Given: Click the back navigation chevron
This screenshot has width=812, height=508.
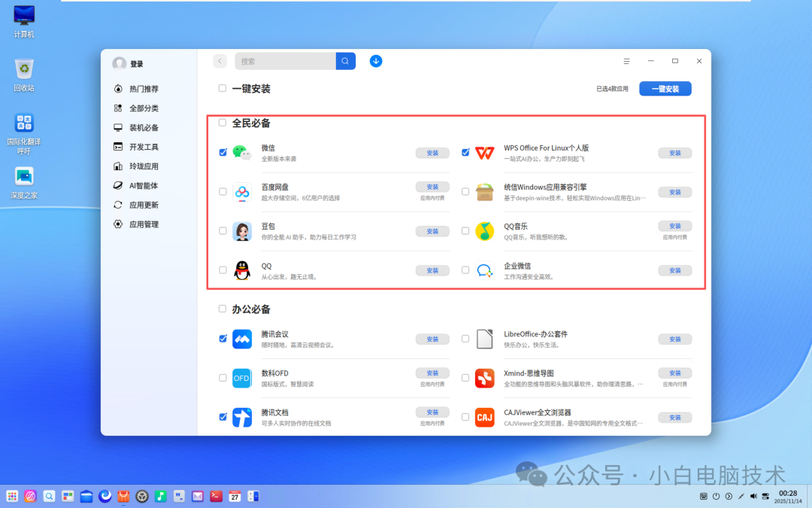Looking at the screenshot, I should pyautogui.click(x=219, y=60).
